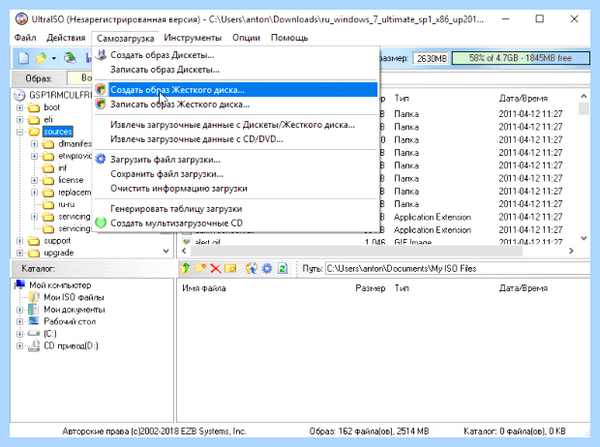Click the red X delete icon
The width and height of the screenshot is (600, 447).
point(215,268)
